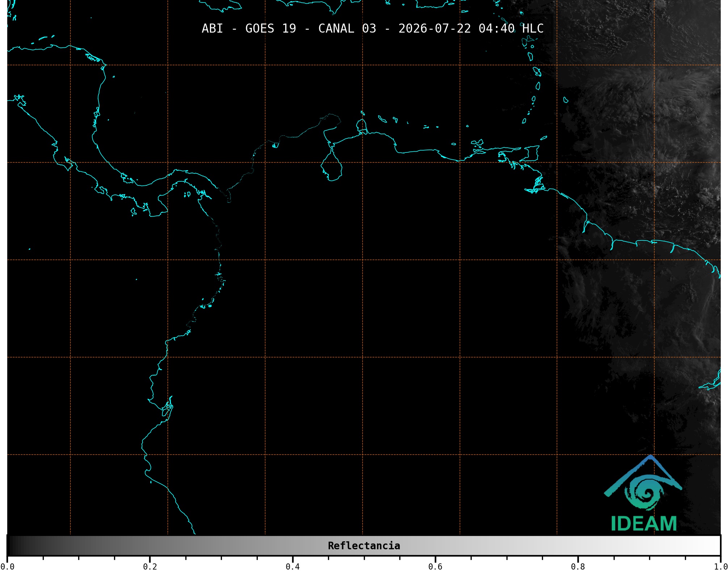The width and height of the screenshot is (728, 571).
Task: Click the colorbar tick label 0.4
Action: coord(293,567)
